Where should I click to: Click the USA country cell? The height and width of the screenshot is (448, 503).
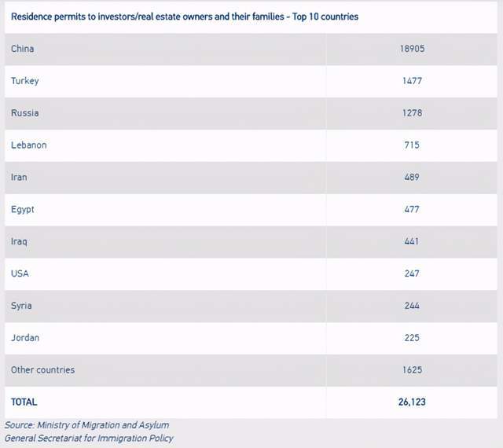[x=20, y=274]
